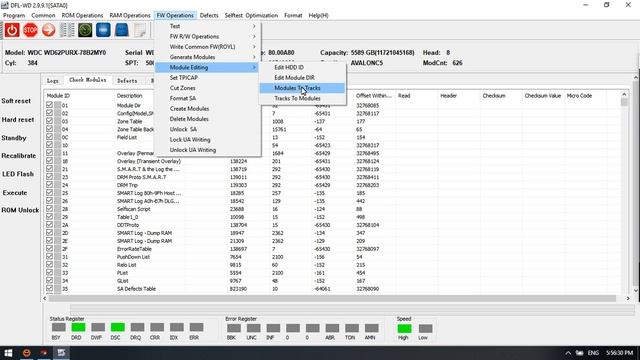Click the orange arrow toolbar icon
The image size is (640, 360).
click(x=49, y=30)
